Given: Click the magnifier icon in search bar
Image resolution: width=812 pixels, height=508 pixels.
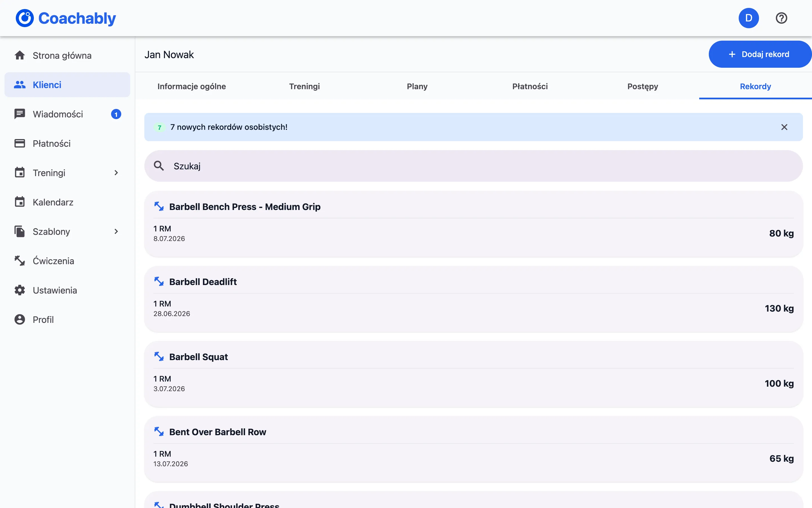Looking at the screenshot, I should tap(159, 166).
